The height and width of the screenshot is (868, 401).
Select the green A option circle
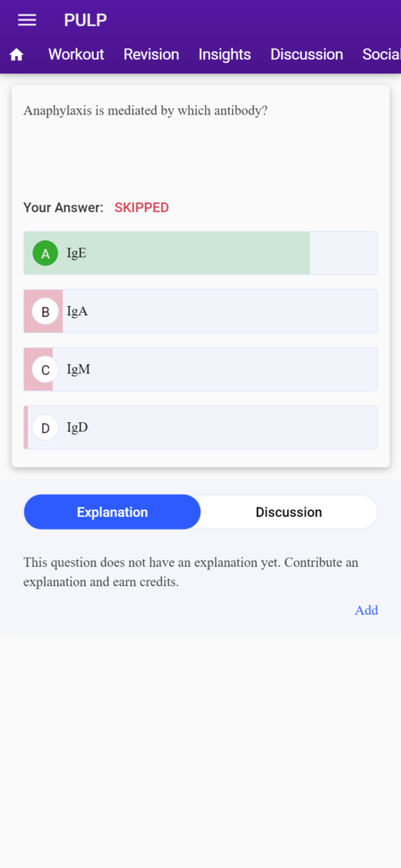(46, 253)
